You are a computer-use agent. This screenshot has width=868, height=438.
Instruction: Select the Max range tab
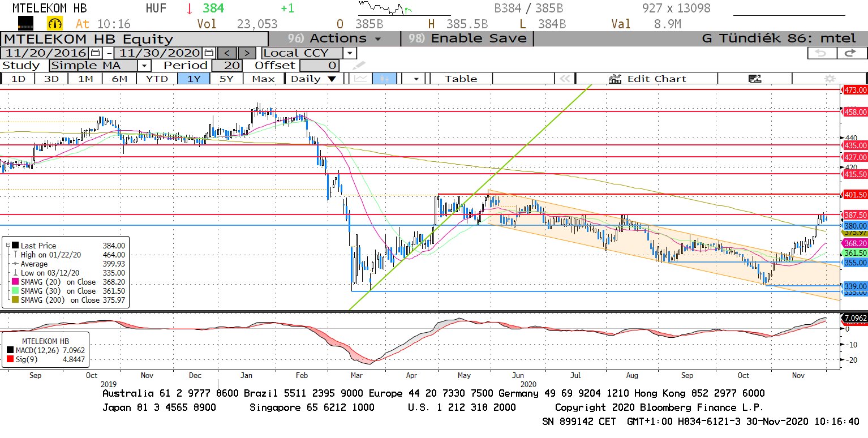pyautogui.click(x=264, y=79)
